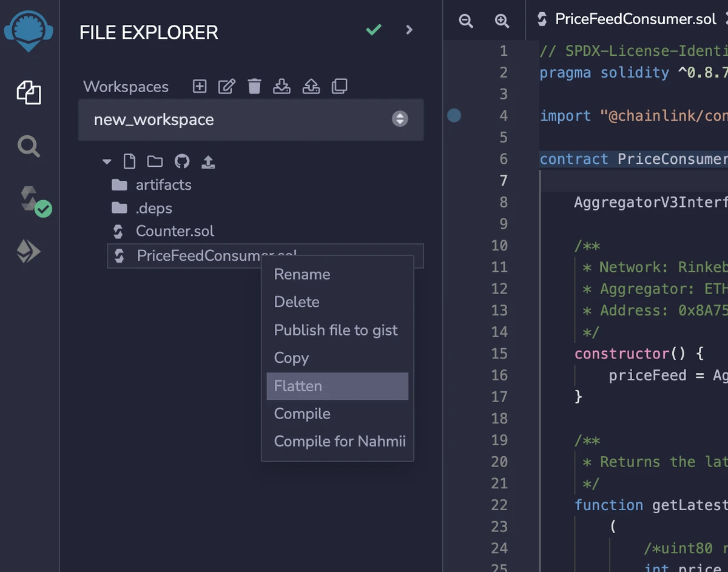Zoom in the editor font size
The height and width of the screenshot is (572, 728).
[x=502, y=21]
